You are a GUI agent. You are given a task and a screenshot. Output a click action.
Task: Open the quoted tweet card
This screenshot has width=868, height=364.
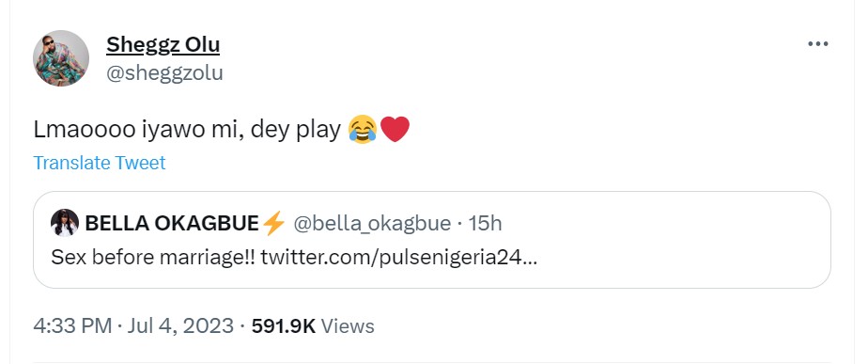coord(432,240)
